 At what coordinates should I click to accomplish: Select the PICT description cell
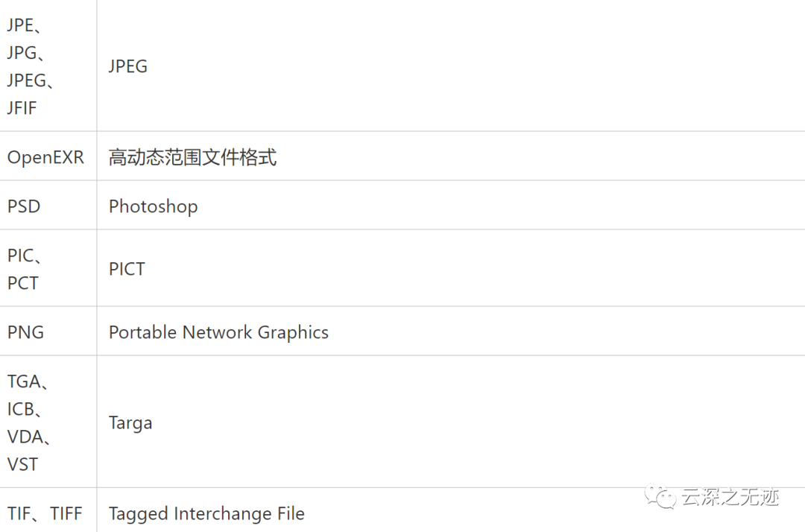point(451,268)
